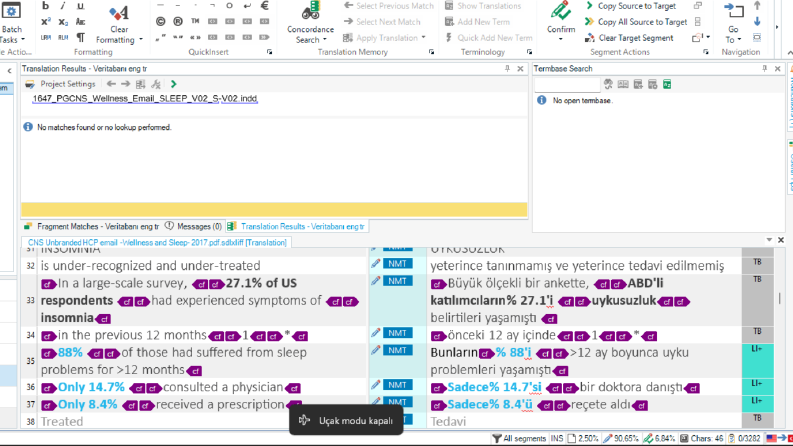This screenshot has width=793, height=446.
Task: Click Select Next Match
Action: (x=382, y=22)
